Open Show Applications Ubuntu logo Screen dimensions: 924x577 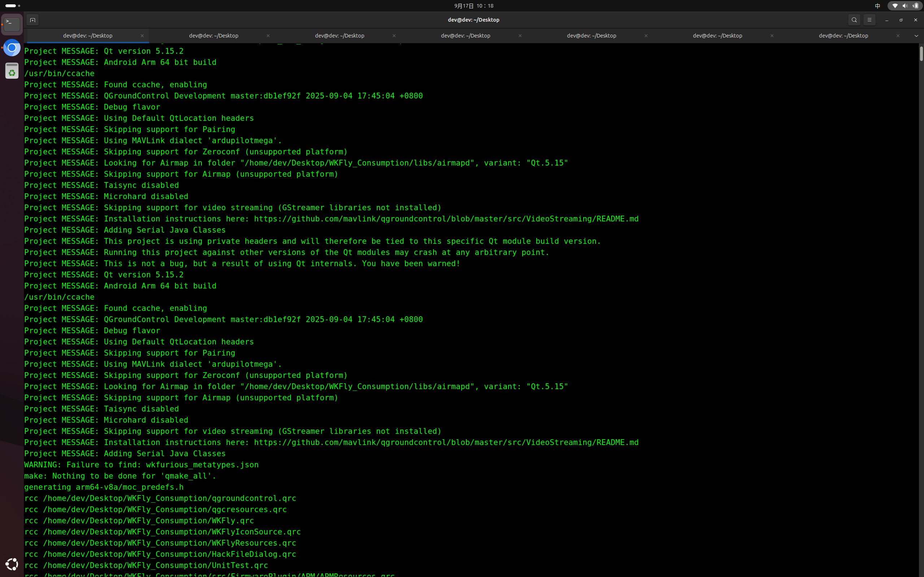point(12,564)
